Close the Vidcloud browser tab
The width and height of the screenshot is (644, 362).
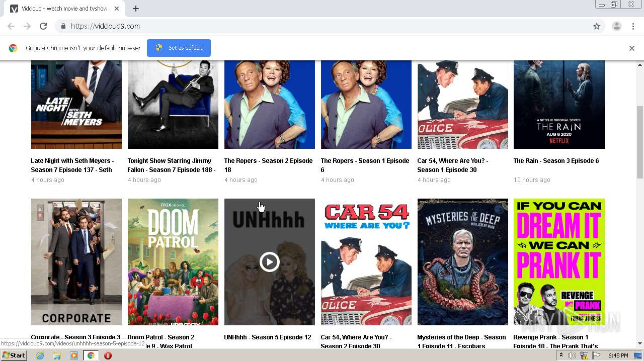pos(117,9)
